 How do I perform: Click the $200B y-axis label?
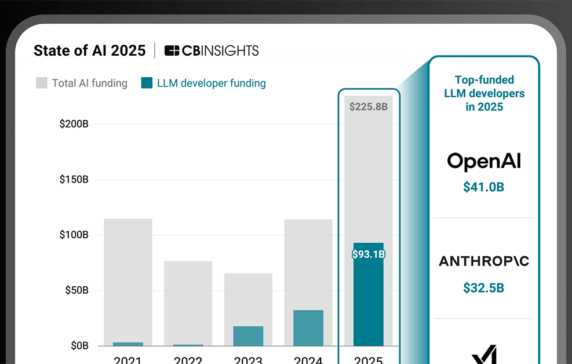74,124
